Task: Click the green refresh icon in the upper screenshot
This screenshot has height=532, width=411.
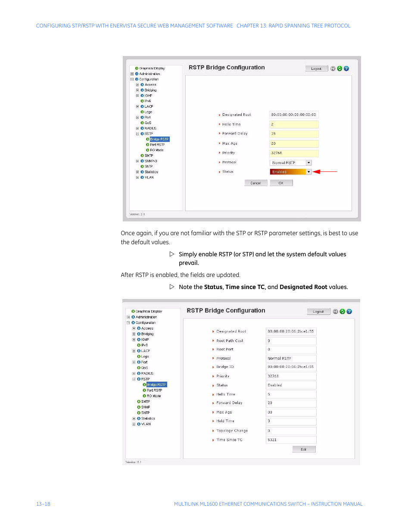Action: tap(339, 68)
